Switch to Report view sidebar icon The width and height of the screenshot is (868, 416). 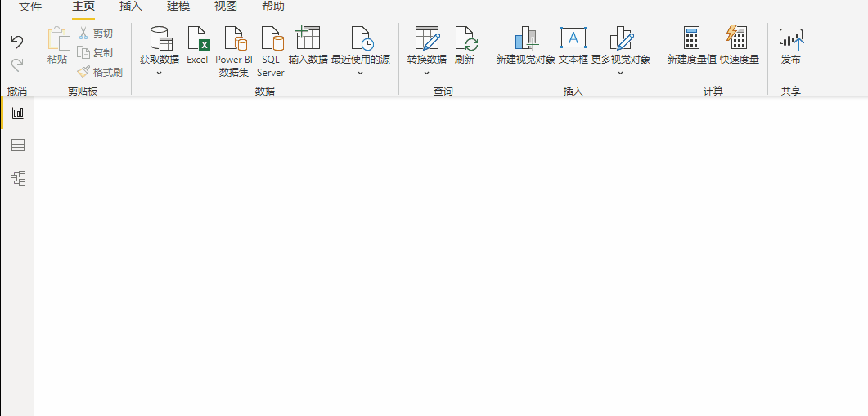[x=18, y=113]
